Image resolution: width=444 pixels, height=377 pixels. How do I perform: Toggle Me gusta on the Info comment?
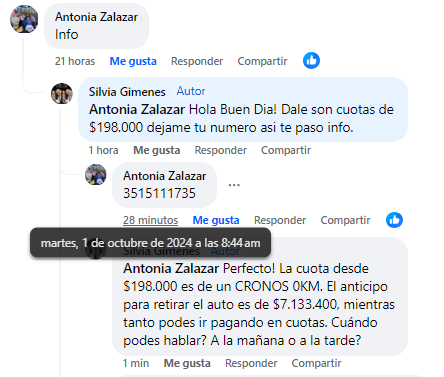(133, 61)
